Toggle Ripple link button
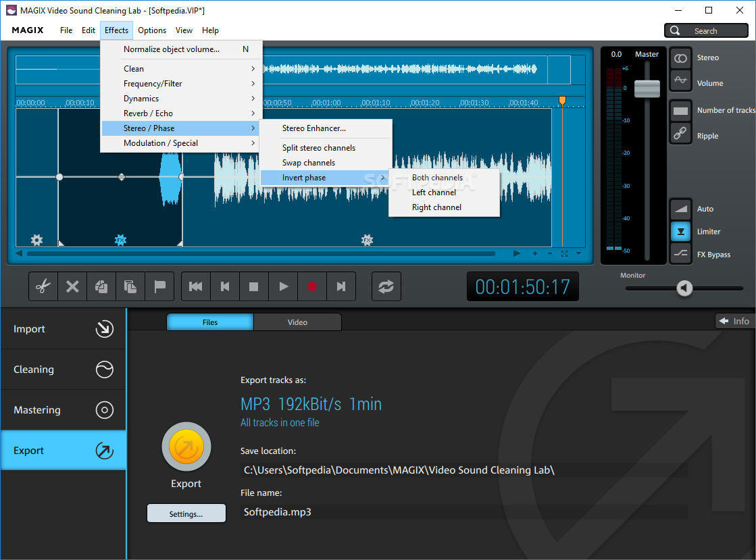This screenshot has height=560, width=756. click(x=680, y=133)
